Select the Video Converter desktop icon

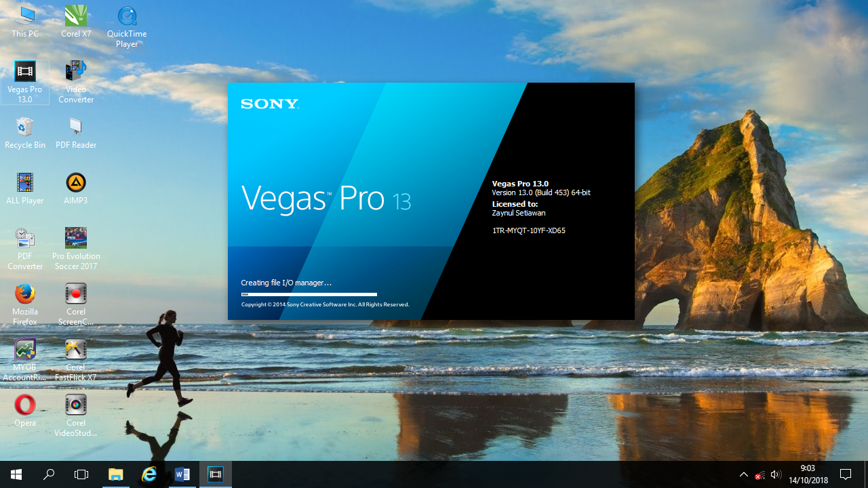tap(76, 82)
